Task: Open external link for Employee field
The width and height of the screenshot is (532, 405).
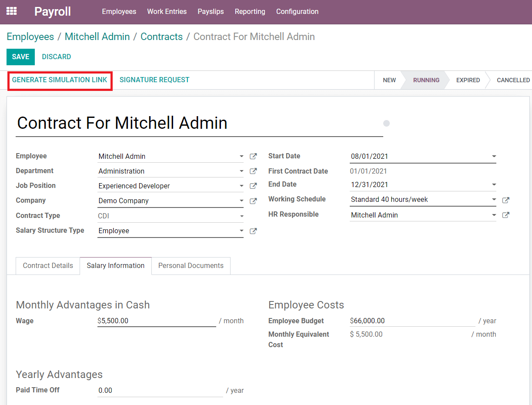Action: (x=253, y=157)
